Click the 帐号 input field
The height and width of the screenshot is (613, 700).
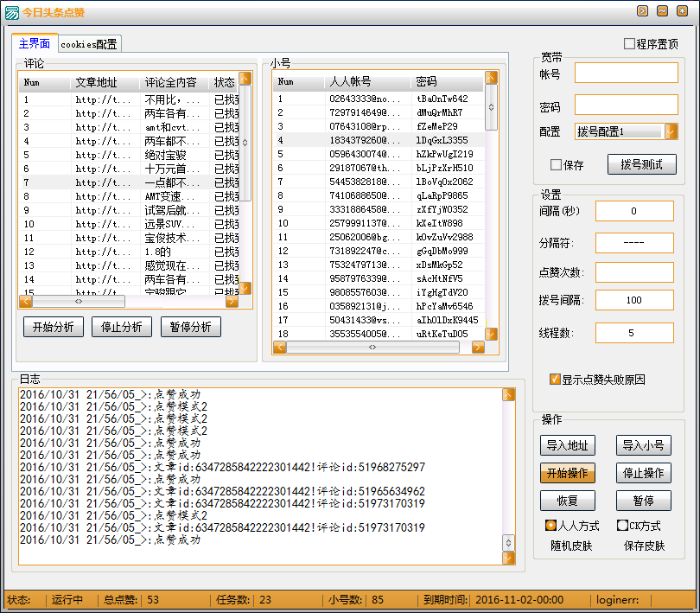626,73
